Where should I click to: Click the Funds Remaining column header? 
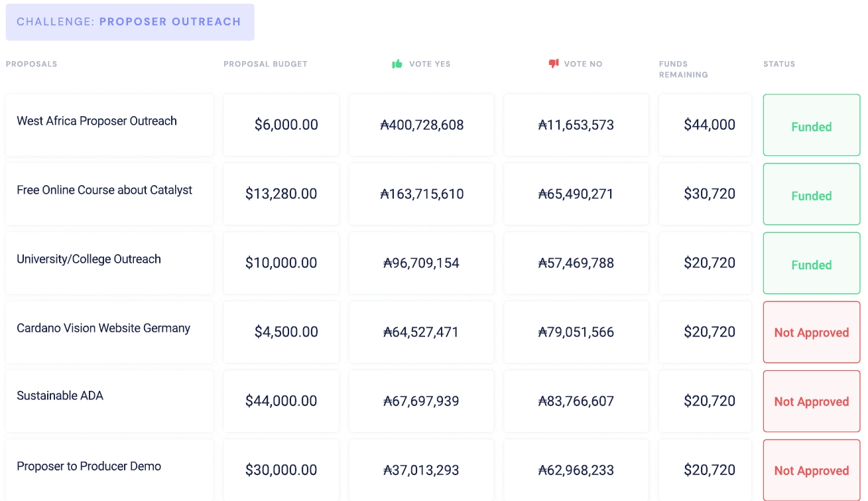[683, 69]
